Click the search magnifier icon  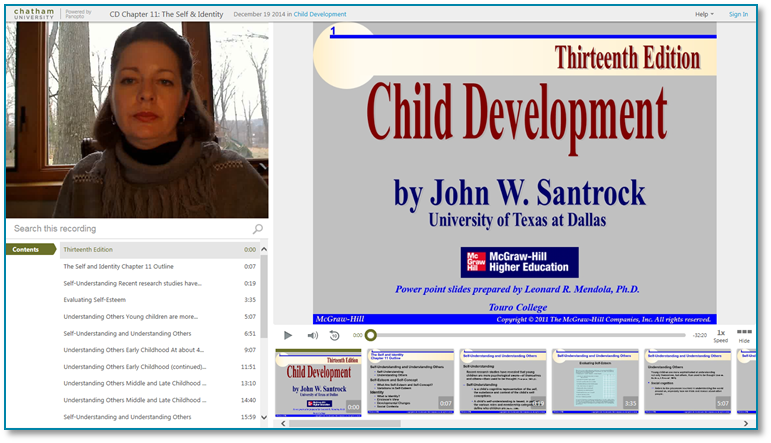(x=258, y=229)
